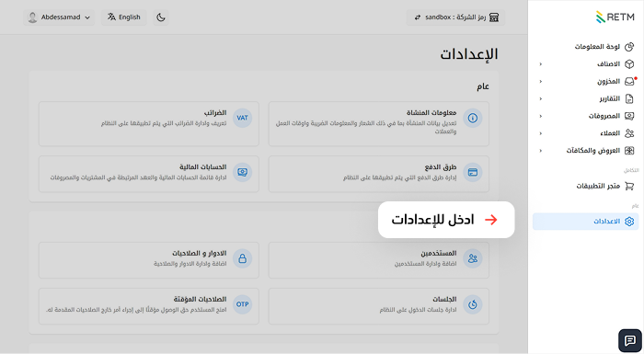Click the RETM logo

coord(615,17)
